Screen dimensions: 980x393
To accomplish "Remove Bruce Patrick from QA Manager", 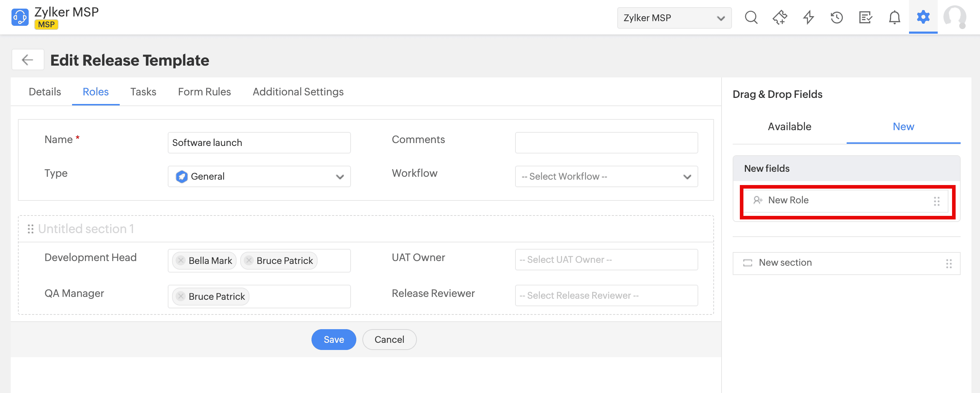I will coord(181,296).
